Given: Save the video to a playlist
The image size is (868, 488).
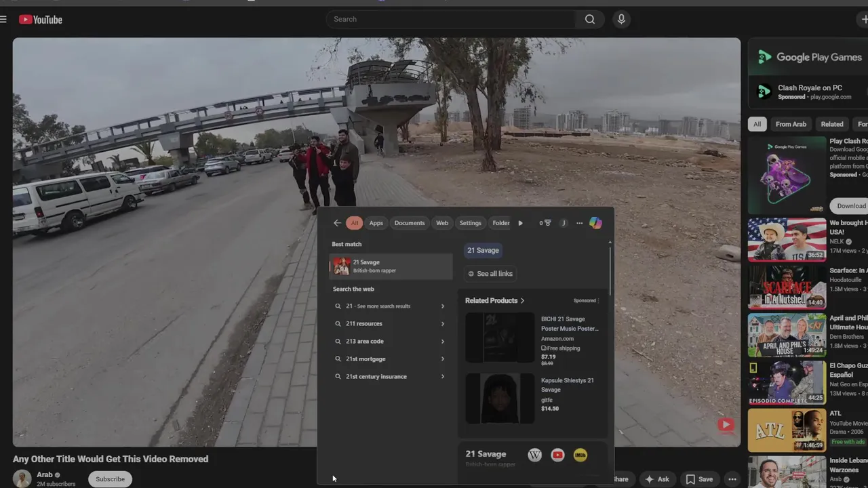Looking at the screenshot, I should 699,479.
